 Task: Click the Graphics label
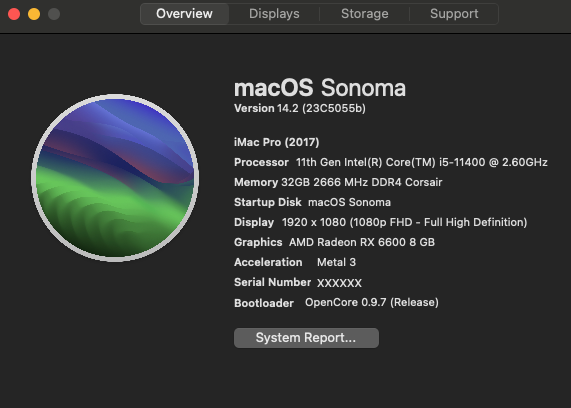258,242
